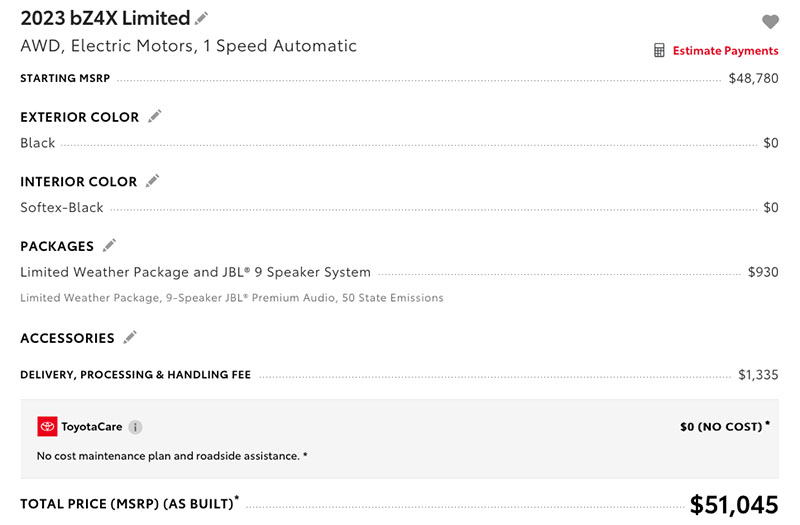
Task: Click the $51,045 total price
Action: click(x=734, y=505)
